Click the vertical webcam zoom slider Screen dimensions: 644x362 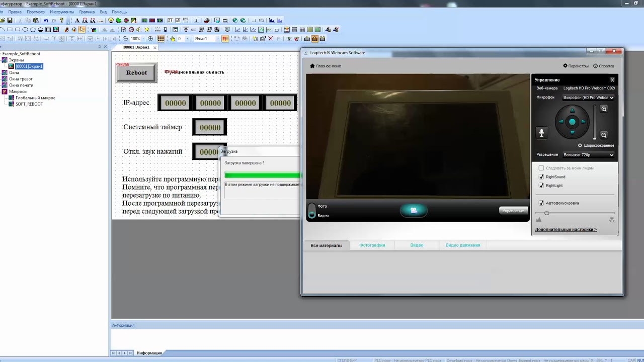coord(595,122)
